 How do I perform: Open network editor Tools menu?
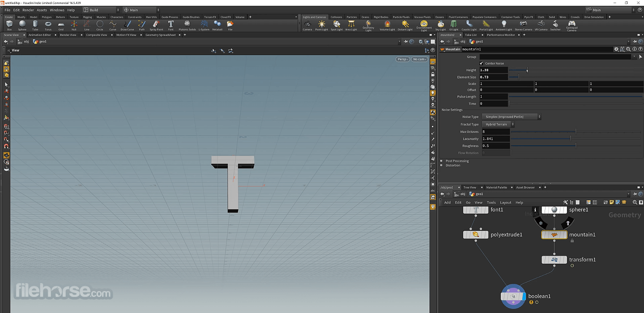pyautogui.click(x=491, y=202)
